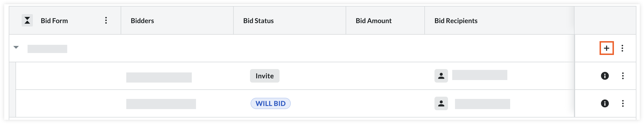Viewport: 644px width, 124px height.
Task: Click the Bid Form column header
Action: pyautogui.click(x=54, y=21)
